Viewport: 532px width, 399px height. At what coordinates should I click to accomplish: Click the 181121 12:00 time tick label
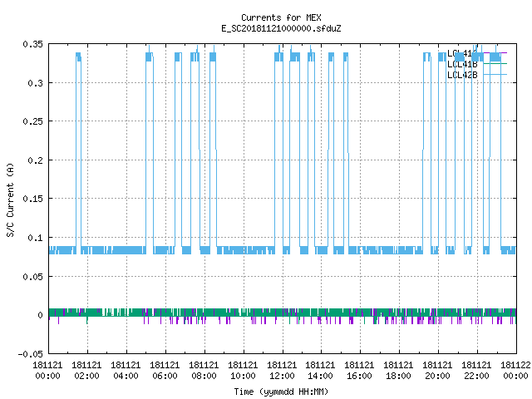282,371
